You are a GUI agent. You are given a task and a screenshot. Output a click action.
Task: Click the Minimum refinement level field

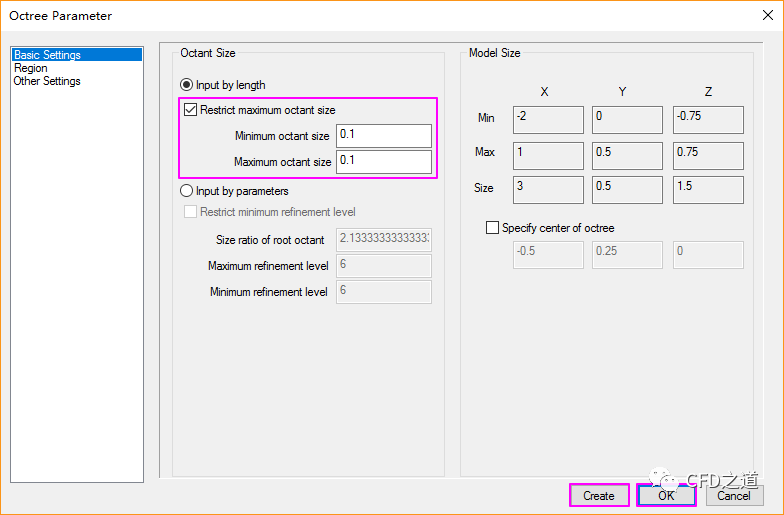point(384,292)
